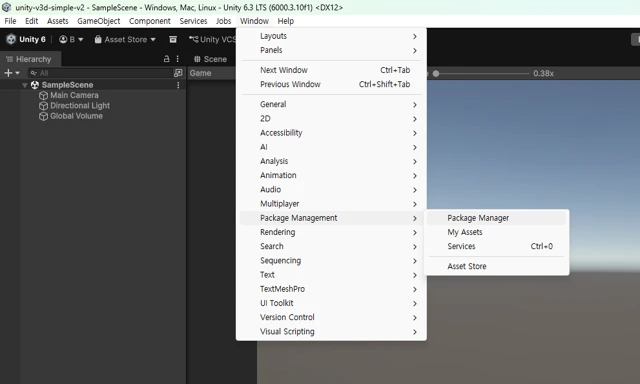The image size is (640, 384).
Task: Expand the AI submenu
Action: [331, 147]
